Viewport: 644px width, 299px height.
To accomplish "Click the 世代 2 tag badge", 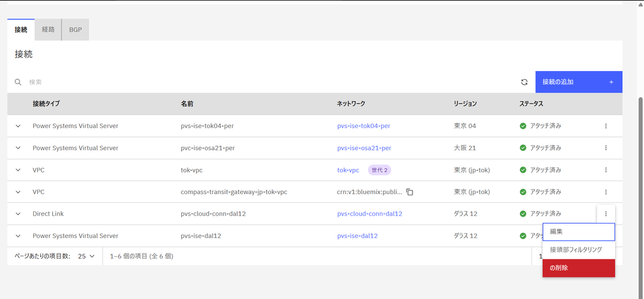I will (379, 170).
